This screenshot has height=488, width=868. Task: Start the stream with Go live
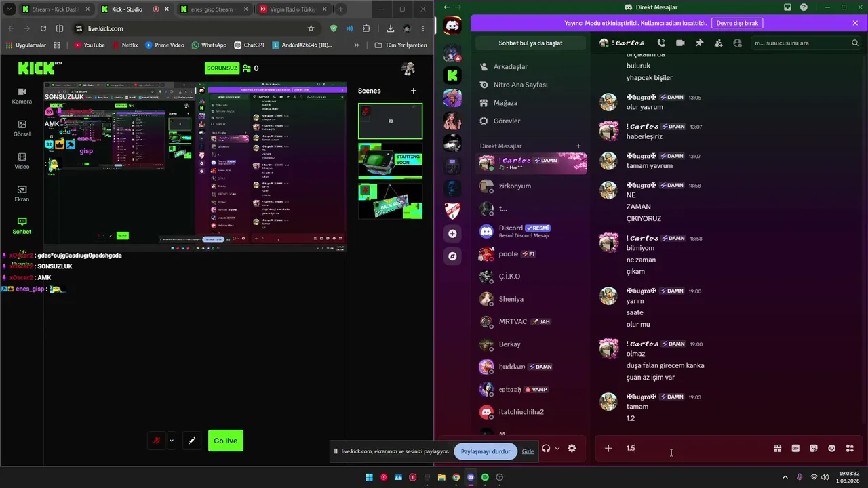225,441
